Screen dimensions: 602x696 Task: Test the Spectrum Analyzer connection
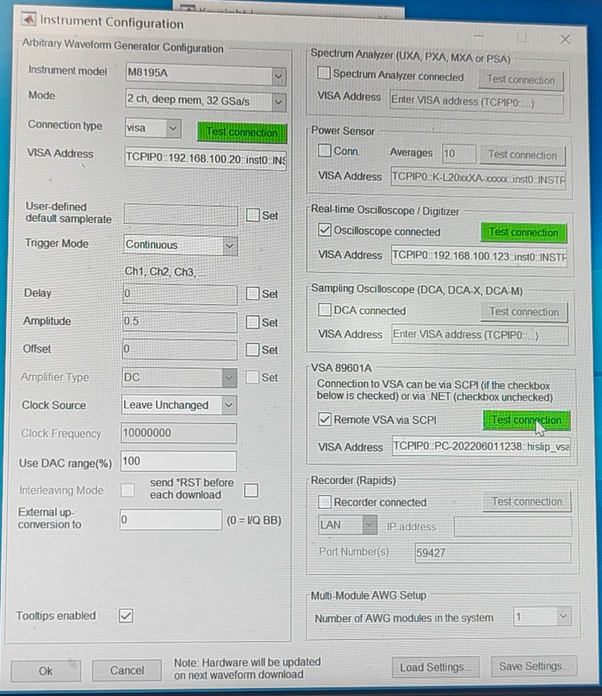[x=521, y=80]
